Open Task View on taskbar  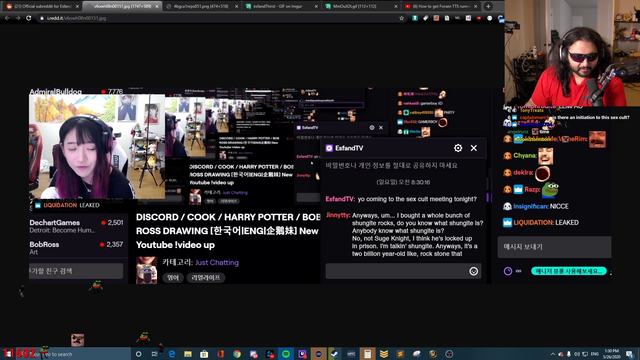click(x=155, y=354)
